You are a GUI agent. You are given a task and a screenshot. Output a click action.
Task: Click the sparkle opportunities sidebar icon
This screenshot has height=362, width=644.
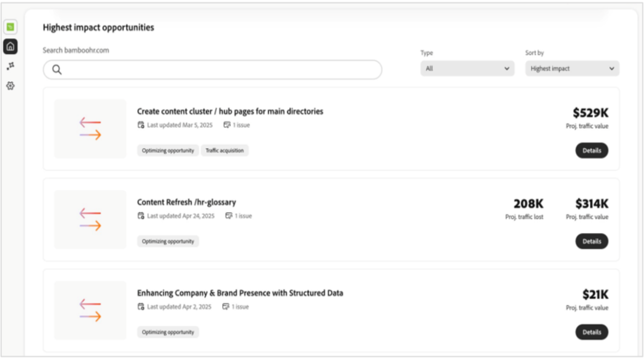(10, 66)
